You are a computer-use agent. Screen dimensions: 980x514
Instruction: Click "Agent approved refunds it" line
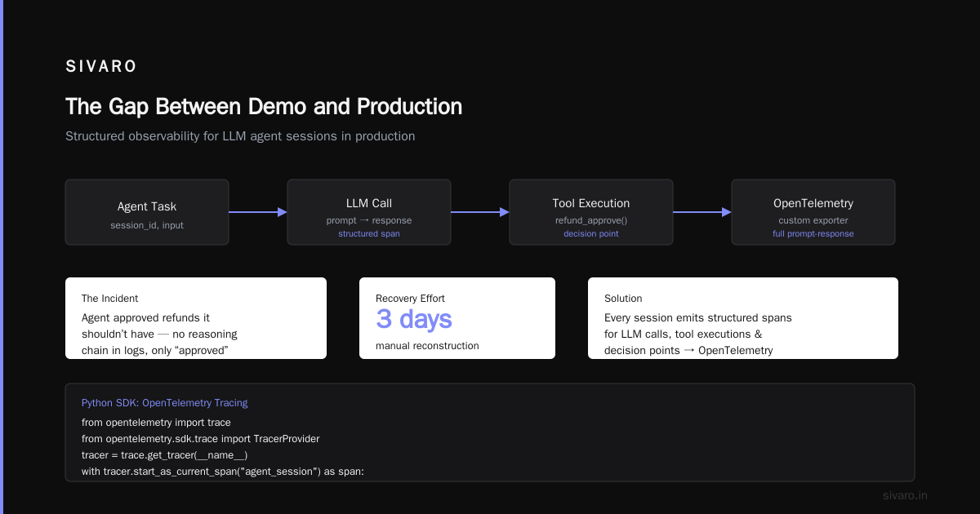(146, 318)
